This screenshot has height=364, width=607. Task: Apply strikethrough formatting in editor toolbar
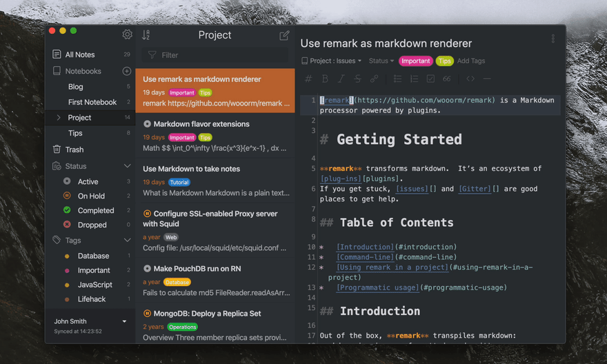tap(357, 79)
